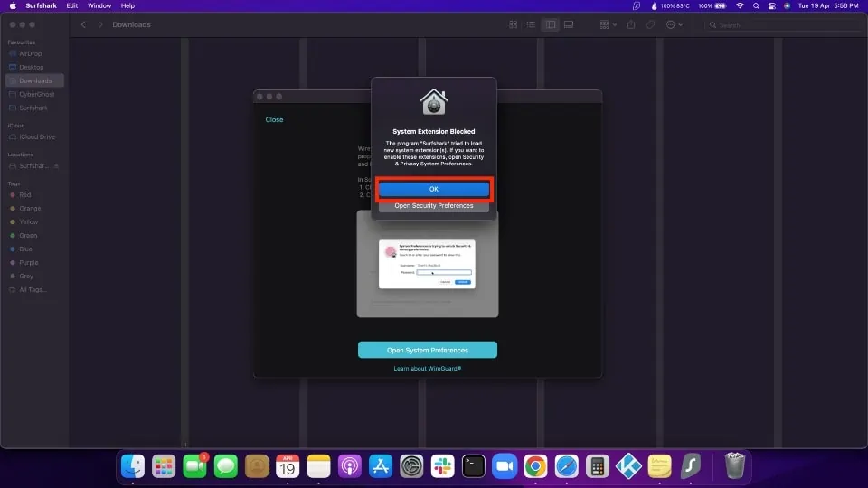Open Launchpad from the Dock

tap(164, 466)
